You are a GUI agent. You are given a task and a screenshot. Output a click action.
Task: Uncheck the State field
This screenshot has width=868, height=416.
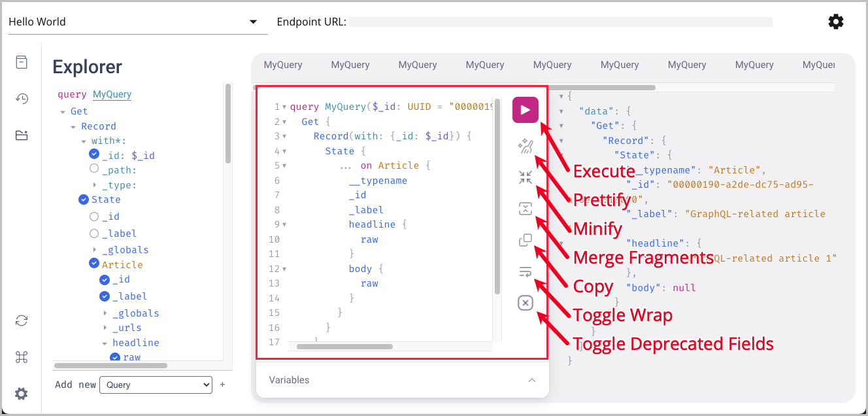[x=83, y=199]
